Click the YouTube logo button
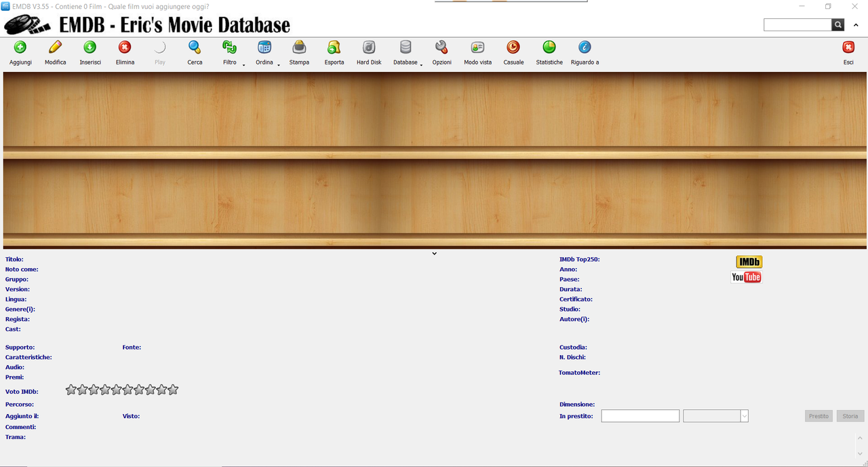The image size is (868, 467). coord(746,277)
